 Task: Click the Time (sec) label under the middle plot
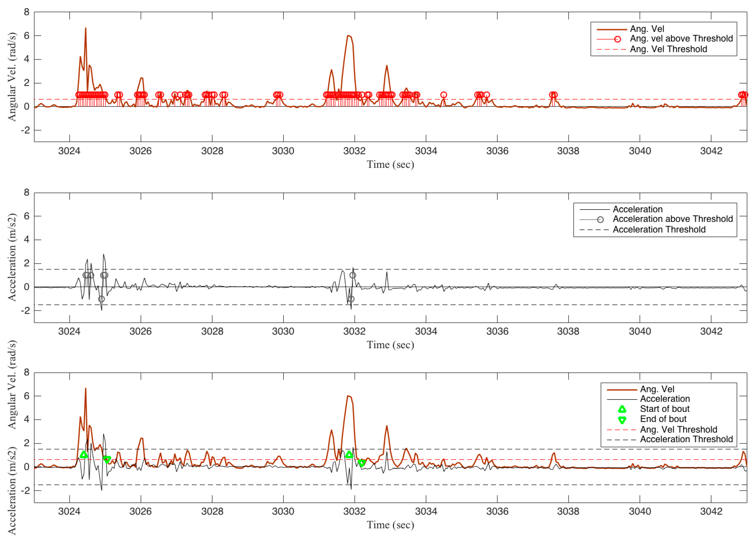(x=390, y=344)
